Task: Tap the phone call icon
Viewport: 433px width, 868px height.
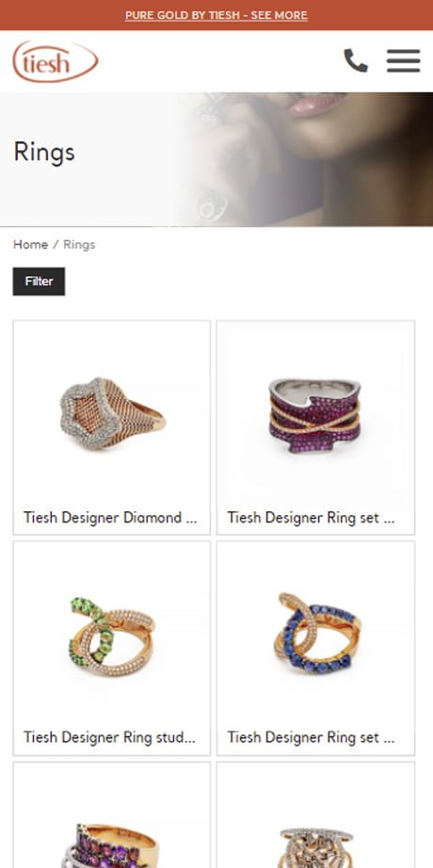Action: tap(356, 60)
